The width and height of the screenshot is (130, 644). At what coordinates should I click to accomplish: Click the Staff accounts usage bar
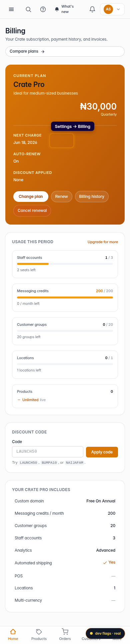[x=65, y=264]
